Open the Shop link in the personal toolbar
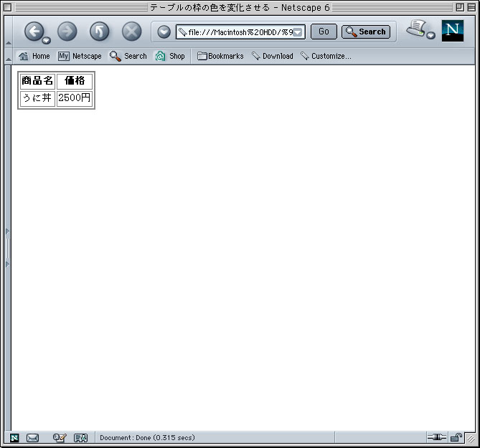 pos(170,56)
